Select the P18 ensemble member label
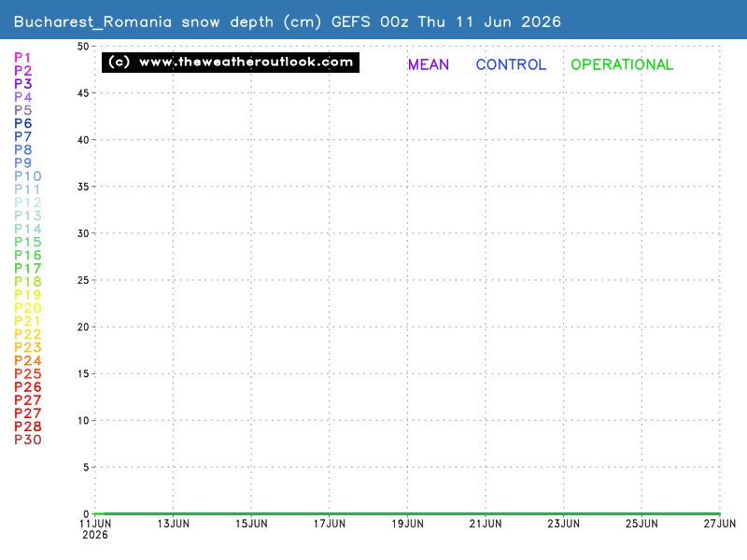 click(28, 282)
